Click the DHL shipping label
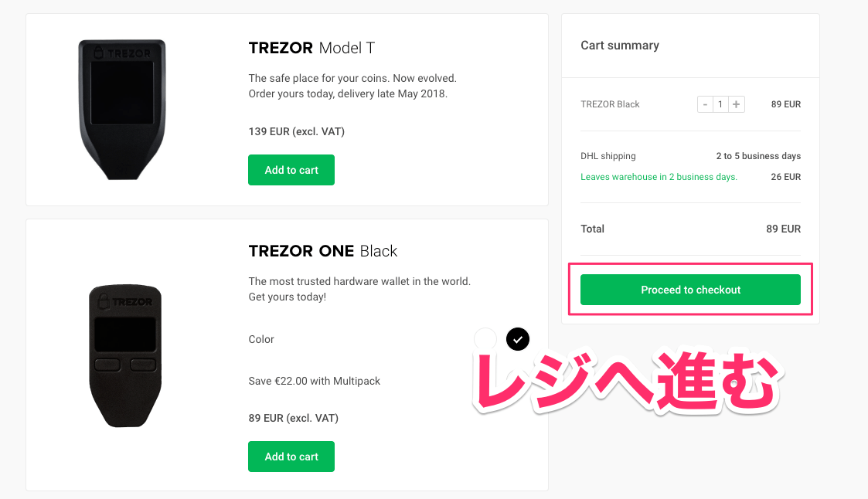This screenshot has width=868, height=499. point(608,155)
